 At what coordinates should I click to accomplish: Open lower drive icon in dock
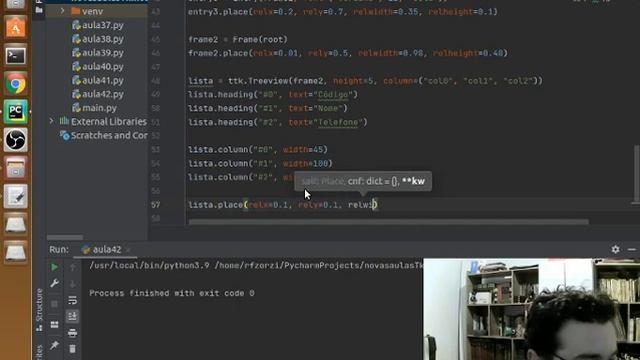(16, 252)
